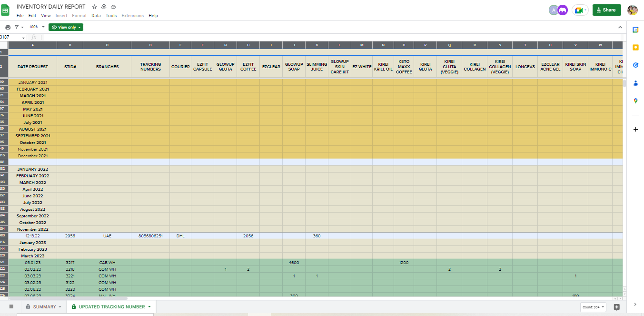Expand the 100% zoom dropdown
The height and width of the screenshot is (316, 644).
[x=37, y=27]
